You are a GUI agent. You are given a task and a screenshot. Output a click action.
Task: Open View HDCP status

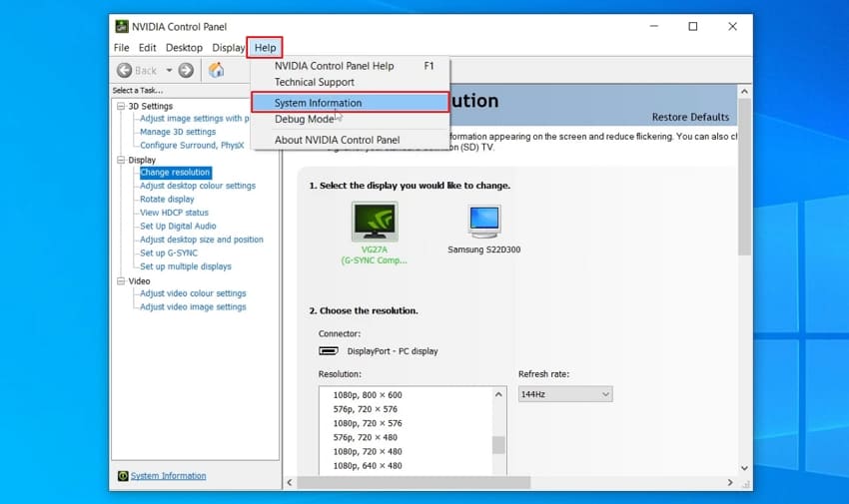174,213
